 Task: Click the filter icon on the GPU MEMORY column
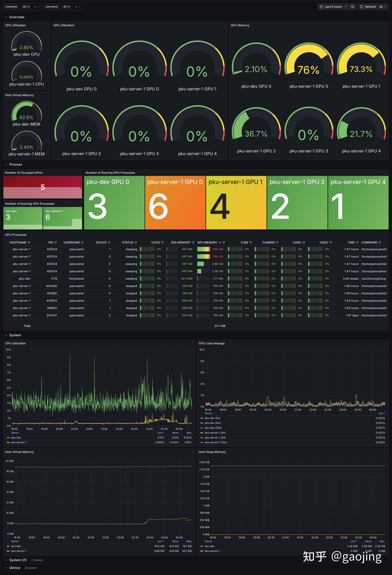(223, 242)
